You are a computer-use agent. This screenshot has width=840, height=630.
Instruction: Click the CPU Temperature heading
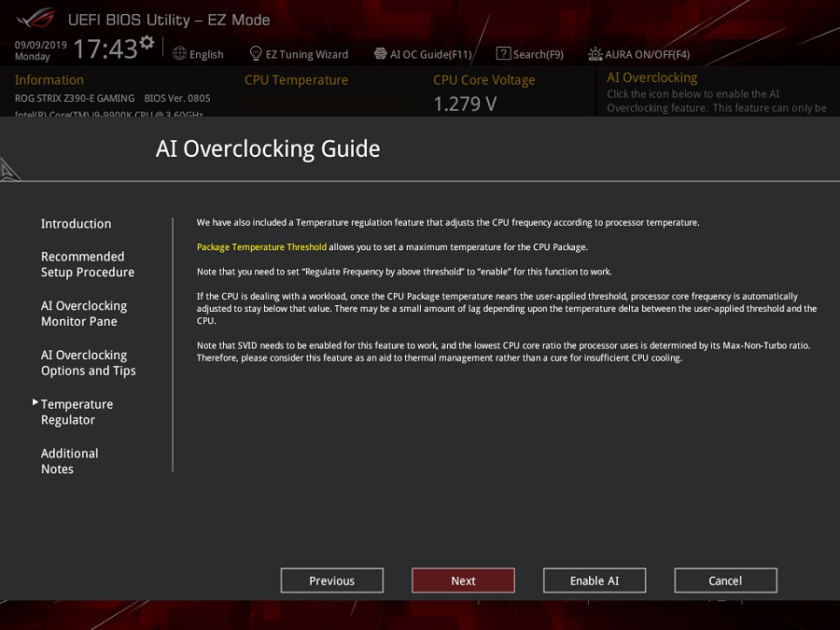tap(296, 80)
